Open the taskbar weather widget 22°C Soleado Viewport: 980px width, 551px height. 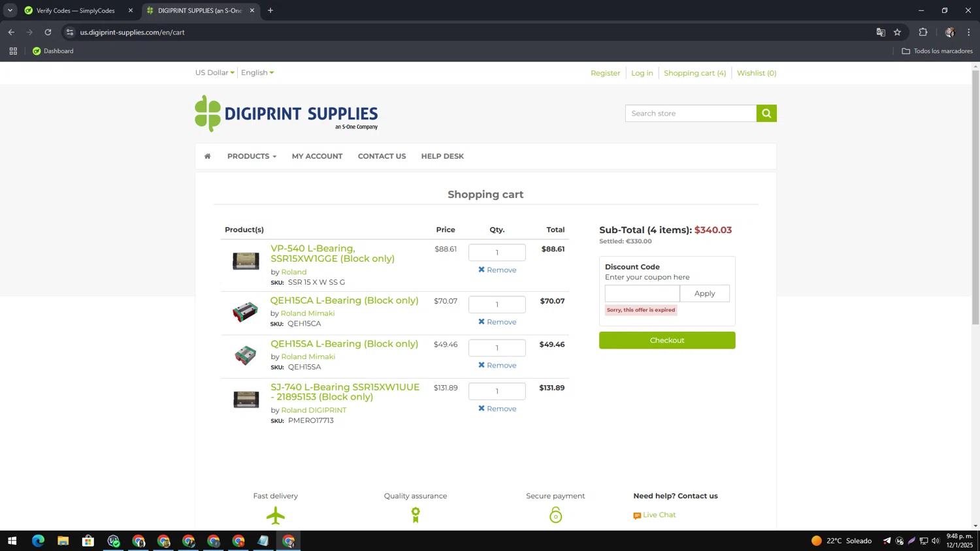[841, 541]
